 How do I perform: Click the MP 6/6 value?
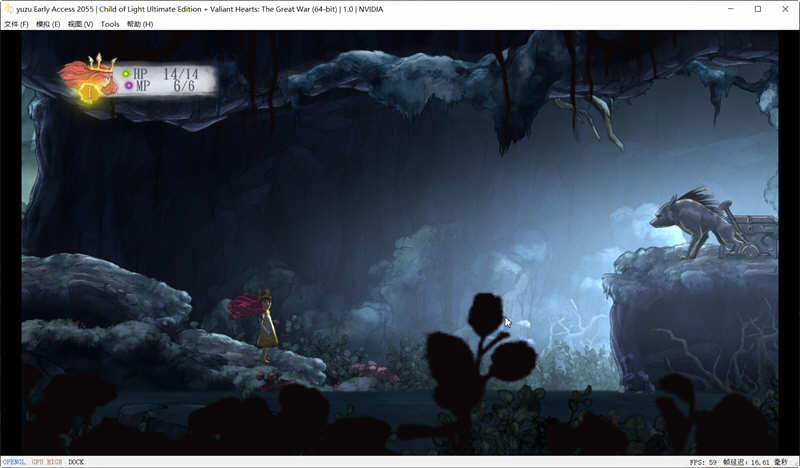click(x=184, y=86)
